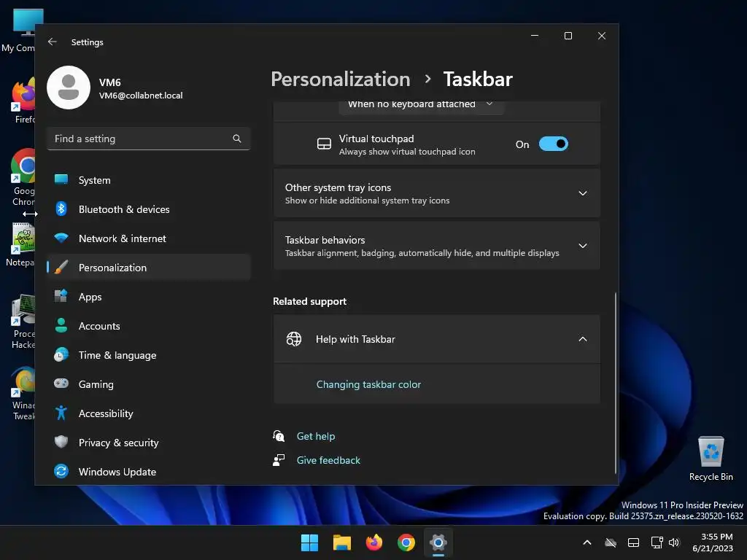Screen dimensions: 747x560
Task: Collapse the Help with Taskbar section
Action: pyautogui.click(x=437, y=339)
